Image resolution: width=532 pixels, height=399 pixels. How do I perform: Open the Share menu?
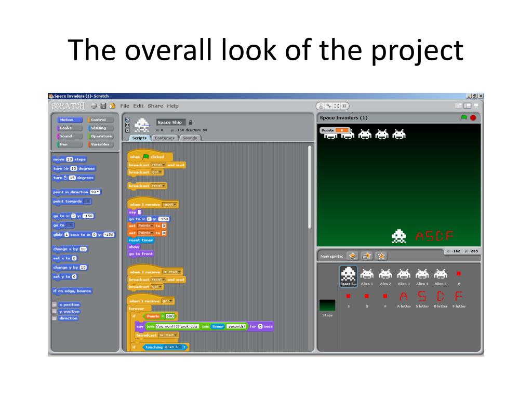pyautogui.click(x=155, y=106)
